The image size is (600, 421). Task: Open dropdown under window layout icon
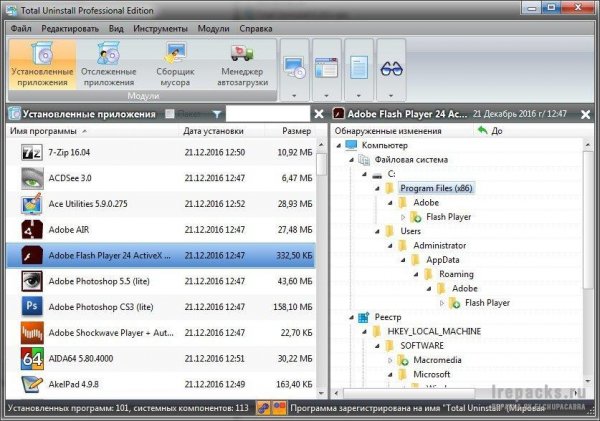tap(326, 96)
